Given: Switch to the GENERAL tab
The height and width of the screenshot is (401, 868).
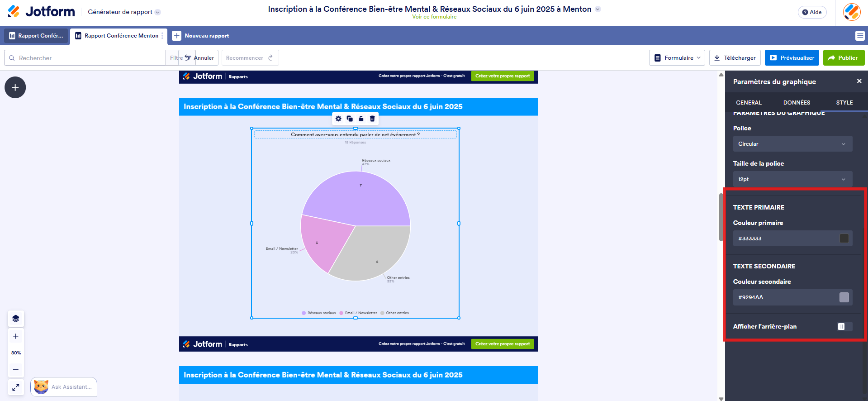Looking at the screenshot, I should pyautogui.click(x=749, y=103).
